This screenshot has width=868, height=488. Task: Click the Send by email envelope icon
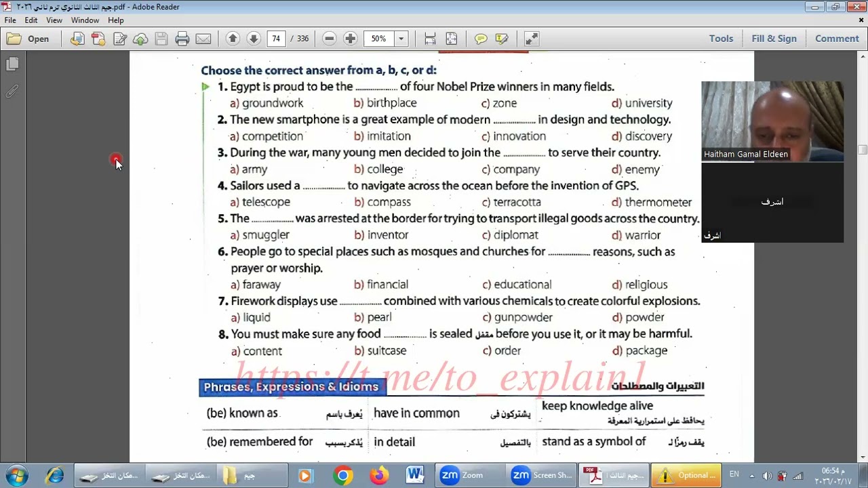tap(203, 39)
